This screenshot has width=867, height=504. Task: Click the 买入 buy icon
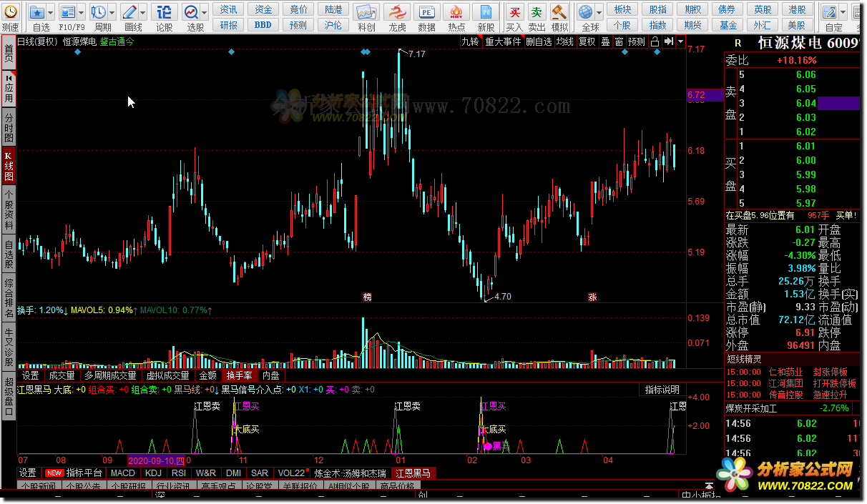[x=514, y=12]
